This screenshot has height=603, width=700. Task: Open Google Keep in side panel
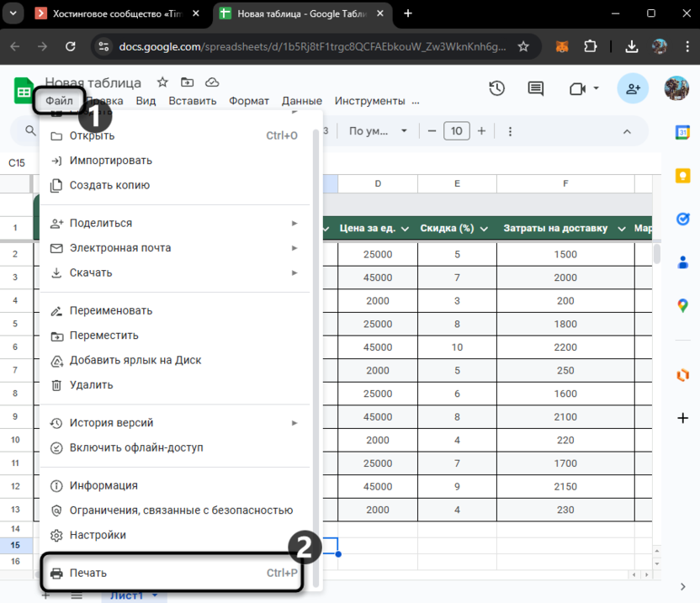[683, 175]
